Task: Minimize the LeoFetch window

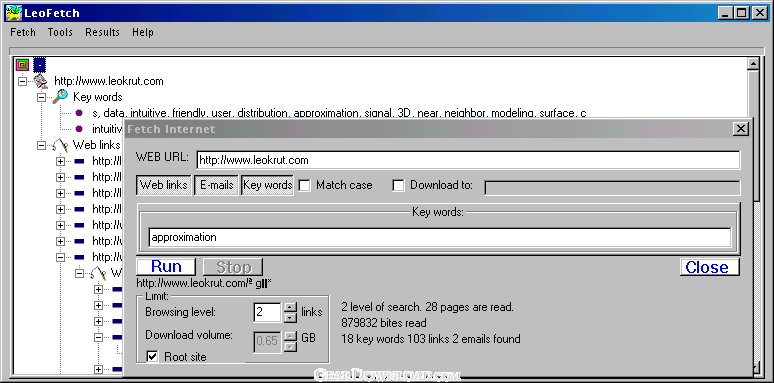Action: click(x=725, y=13)
